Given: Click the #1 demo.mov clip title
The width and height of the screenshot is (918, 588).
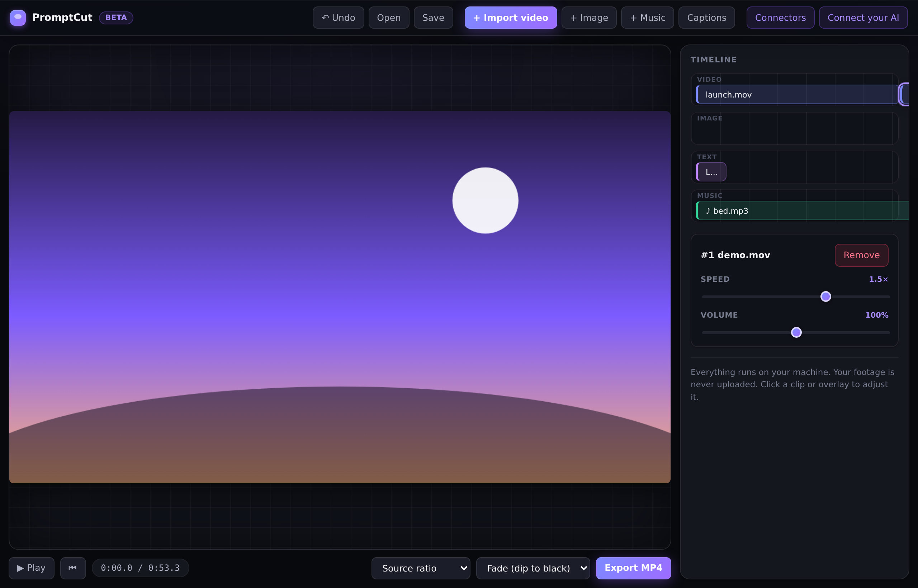Looking at the screenshot, I should click(735, 255).
